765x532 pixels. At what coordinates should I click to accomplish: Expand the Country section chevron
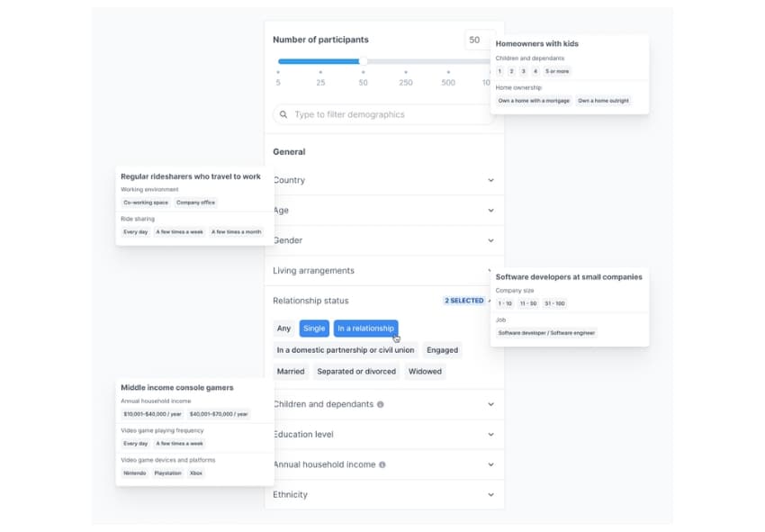click(x=490, y=180)
